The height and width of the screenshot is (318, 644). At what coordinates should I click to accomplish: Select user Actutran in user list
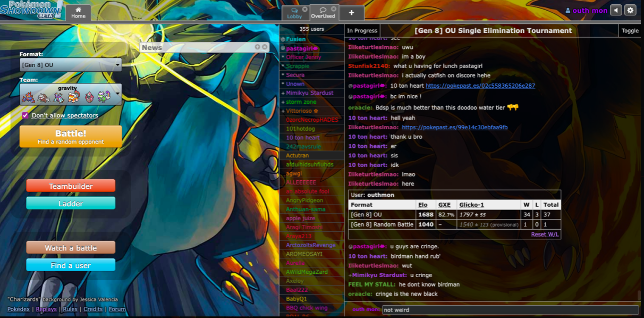point(312,156)
